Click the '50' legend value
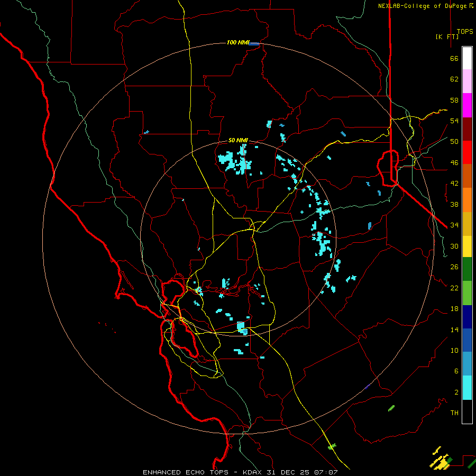This screenshot has height=476, width=476. pos(454,141)
